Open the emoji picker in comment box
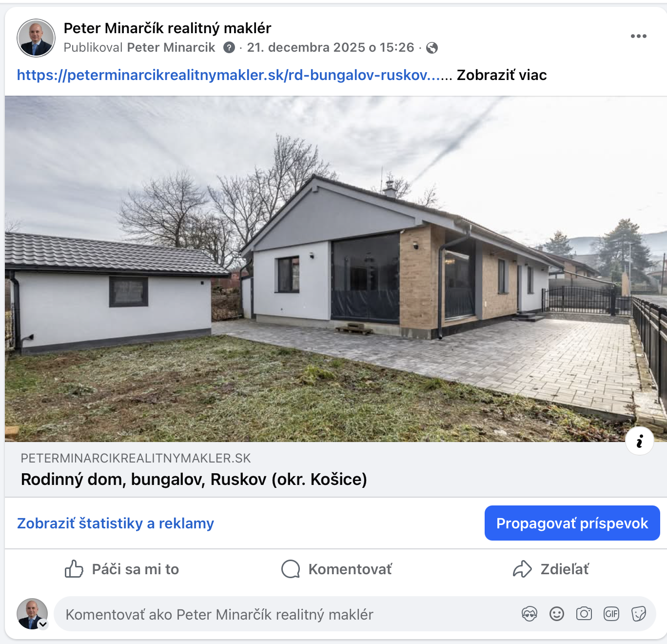Screen dimensions: 667x644 [x=557, y=614]
